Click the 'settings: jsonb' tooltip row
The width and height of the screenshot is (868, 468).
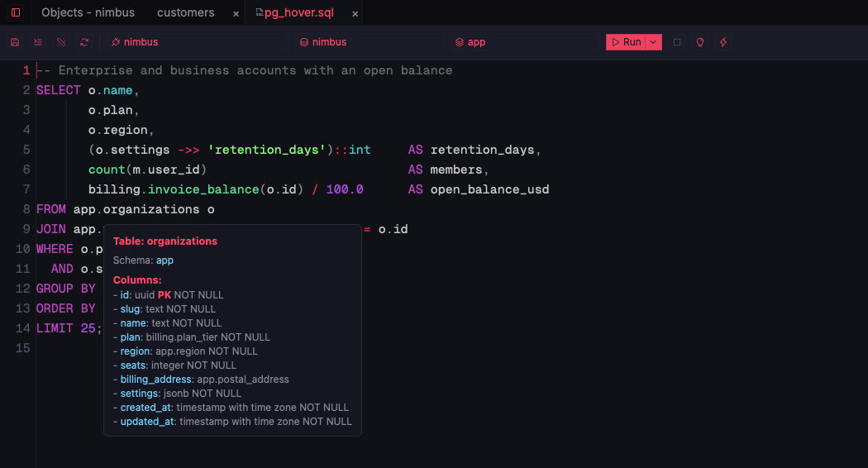click(x=177, y=394)
